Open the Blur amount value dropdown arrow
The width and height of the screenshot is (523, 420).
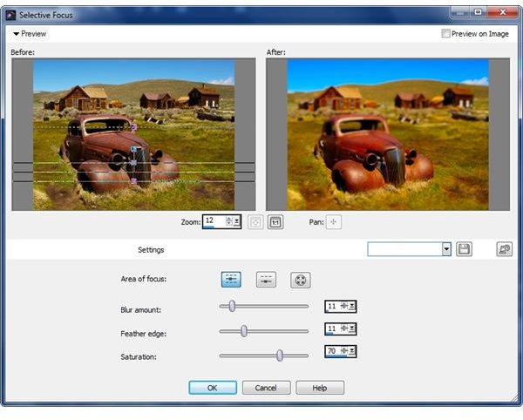click(352, 306)
